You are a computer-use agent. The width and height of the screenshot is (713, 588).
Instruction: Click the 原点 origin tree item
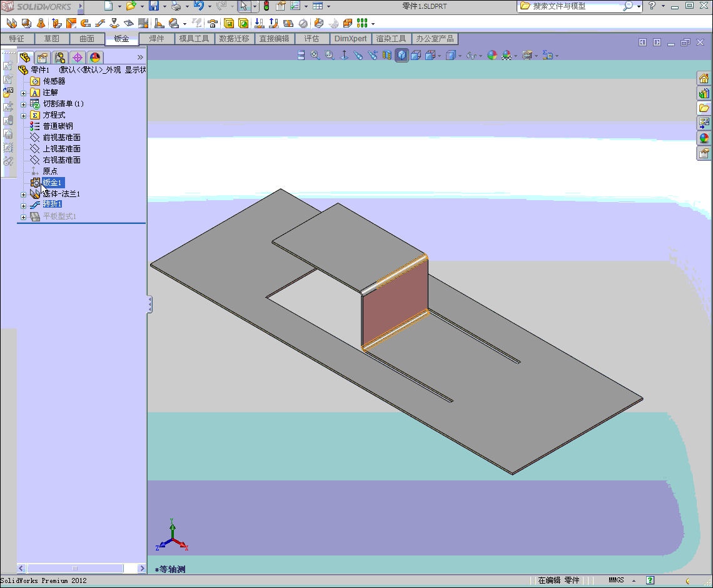tap(50, 171)
